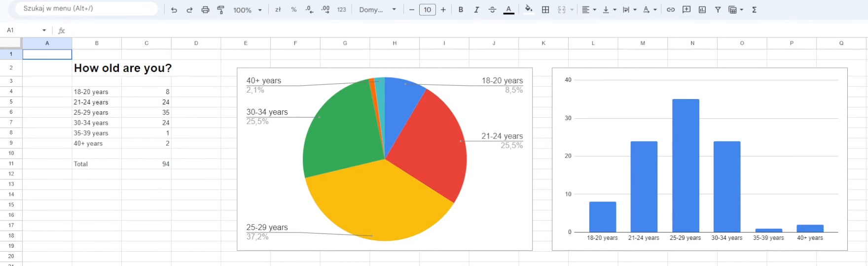Open the 123 number formats menu

pyautogui.click(x=341, y=10)
